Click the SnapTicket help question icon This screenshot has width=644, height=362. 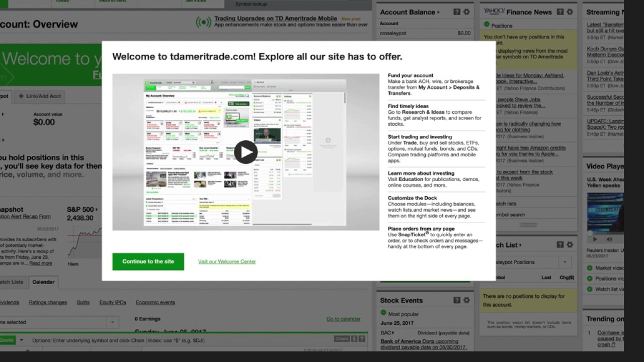[x=361, y=339]
